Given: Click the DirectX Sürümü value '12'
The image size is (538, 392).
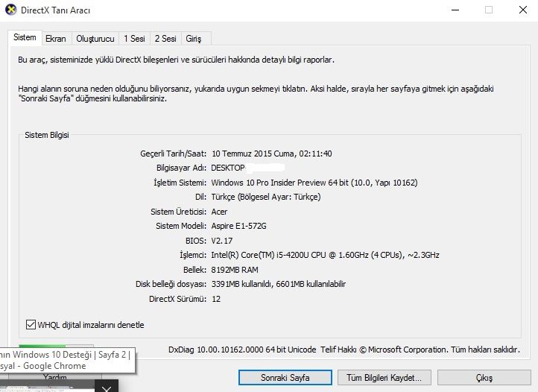Looking at the screenshot, I should 216,299.
